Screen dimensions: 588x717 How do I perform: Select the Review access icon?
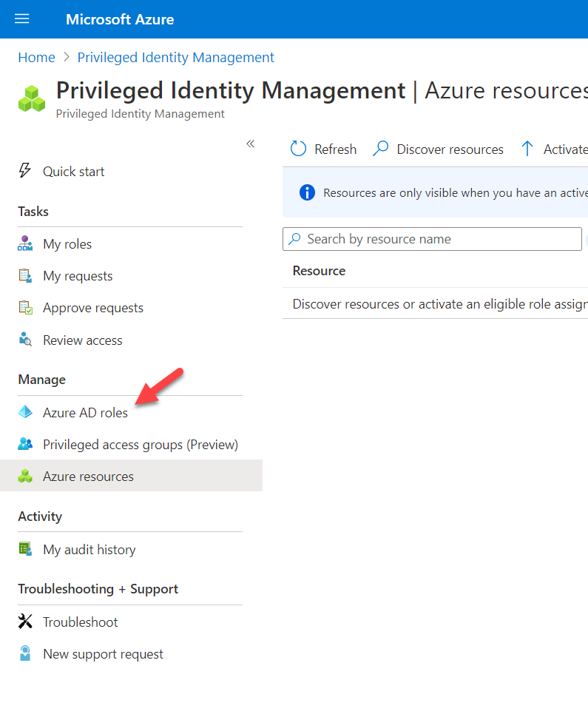coord(26,340)
